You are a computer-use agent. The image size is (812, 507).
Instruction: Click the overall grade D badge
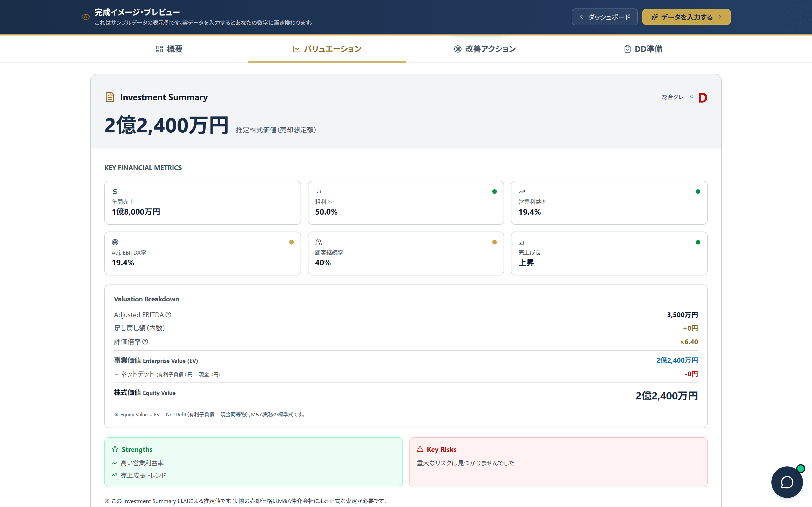click(x=703, y=97)
